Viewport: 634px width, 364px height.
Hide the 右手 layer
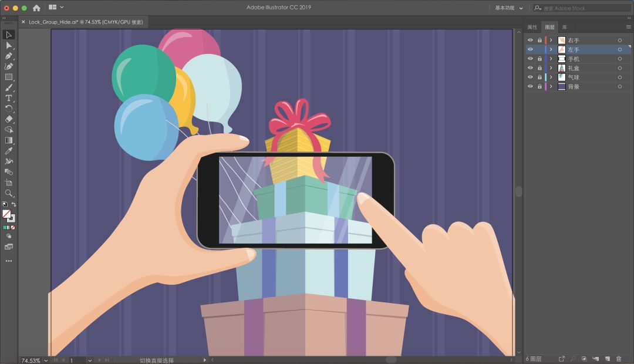(530, 40)
